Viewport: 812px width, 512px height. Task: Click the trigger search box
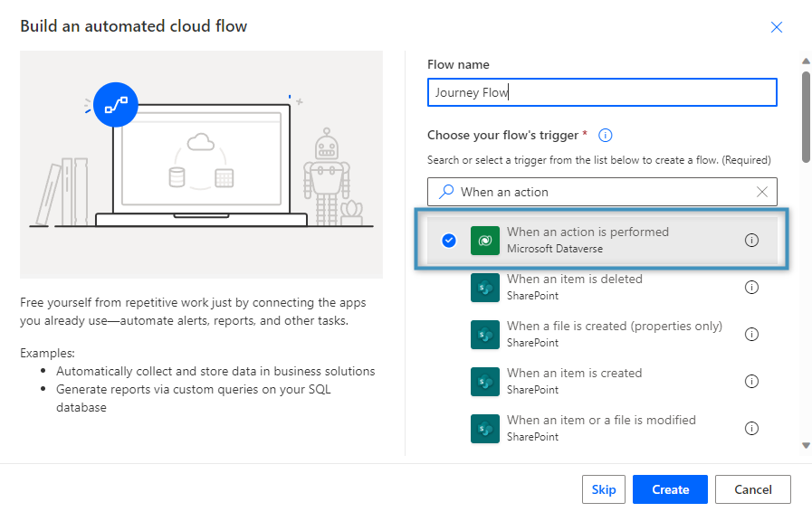click(602, 192)
